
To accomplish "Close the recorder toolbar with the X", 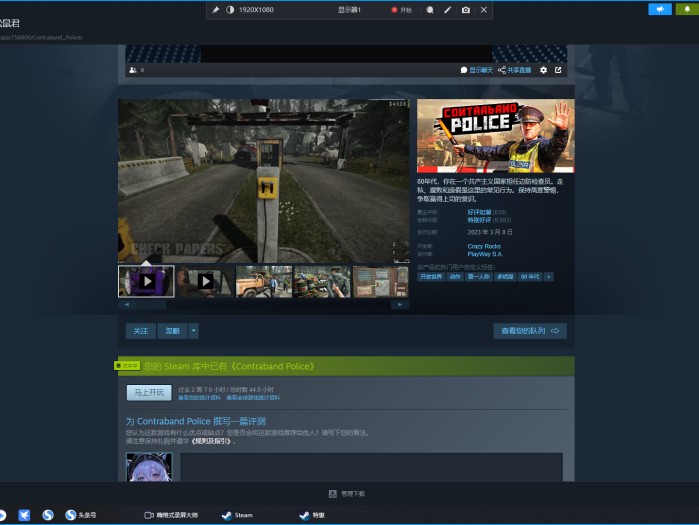I will coord(484,10).
